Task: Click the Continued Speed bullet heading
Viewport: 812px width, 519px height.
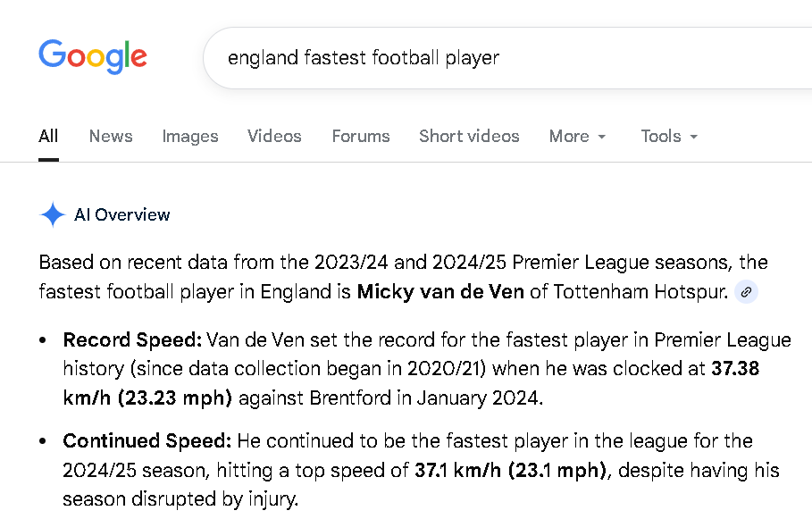Action: tap(146, 441)
